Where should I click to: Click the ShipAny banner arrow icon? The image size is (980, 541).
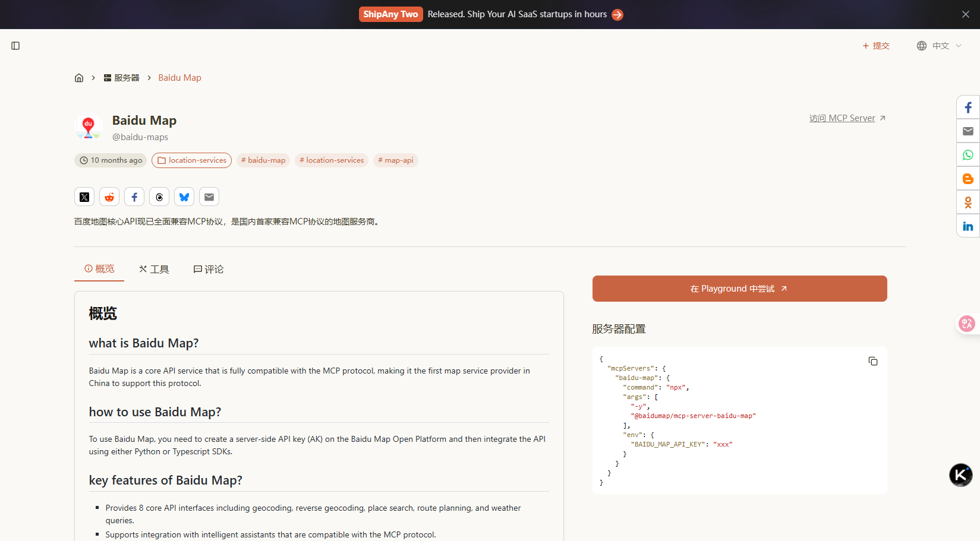pos(617,14)
